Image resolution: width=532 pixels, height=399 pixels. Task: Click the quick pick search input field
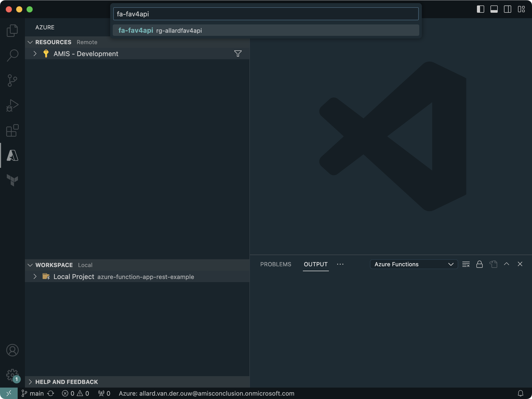pos(265,14)
